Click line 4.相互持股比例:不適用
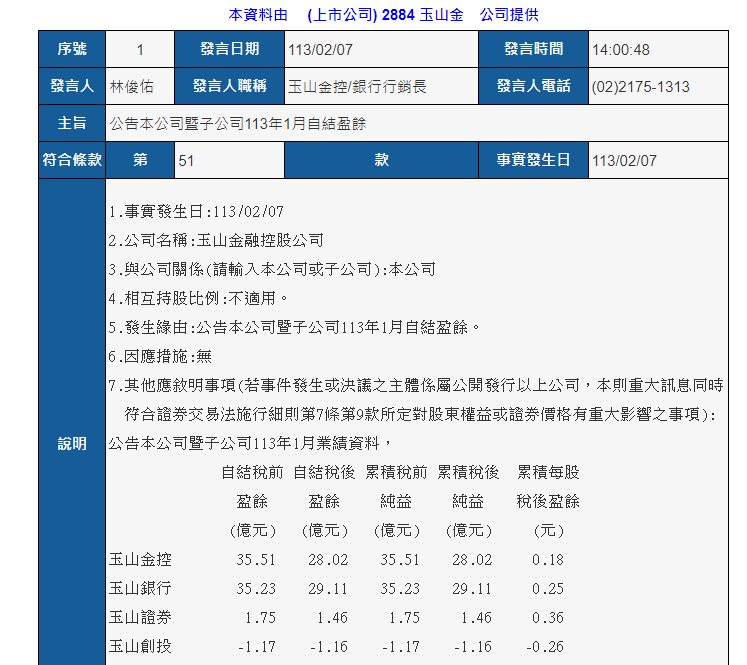747x665 pixels. 198,299
